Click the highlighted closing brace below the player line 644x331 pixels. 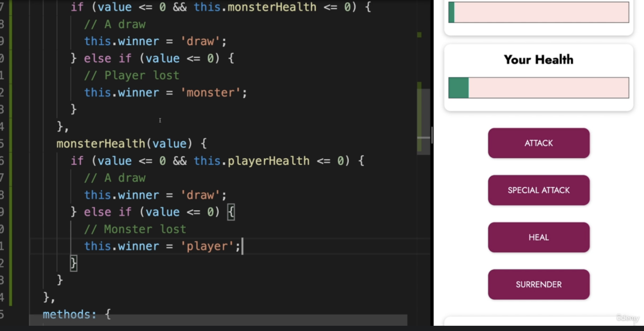click(x=74, y=263)
